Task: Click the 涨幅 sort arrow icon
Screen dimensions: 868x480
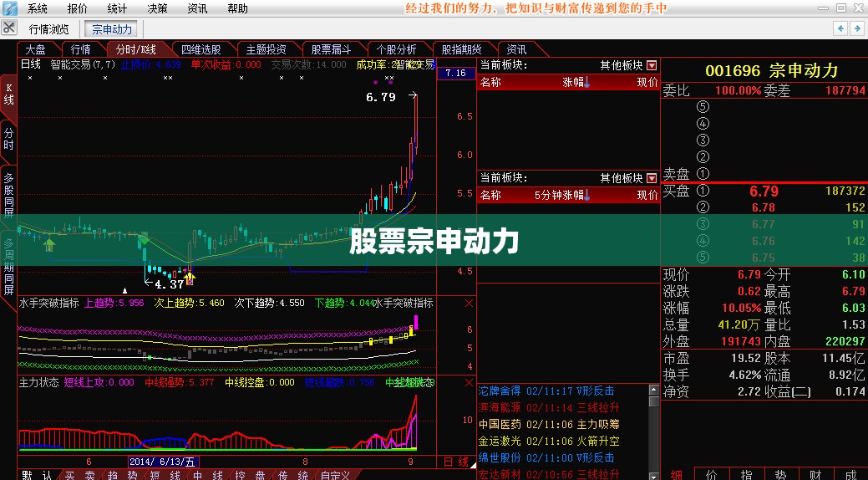Action: point(586,83)
